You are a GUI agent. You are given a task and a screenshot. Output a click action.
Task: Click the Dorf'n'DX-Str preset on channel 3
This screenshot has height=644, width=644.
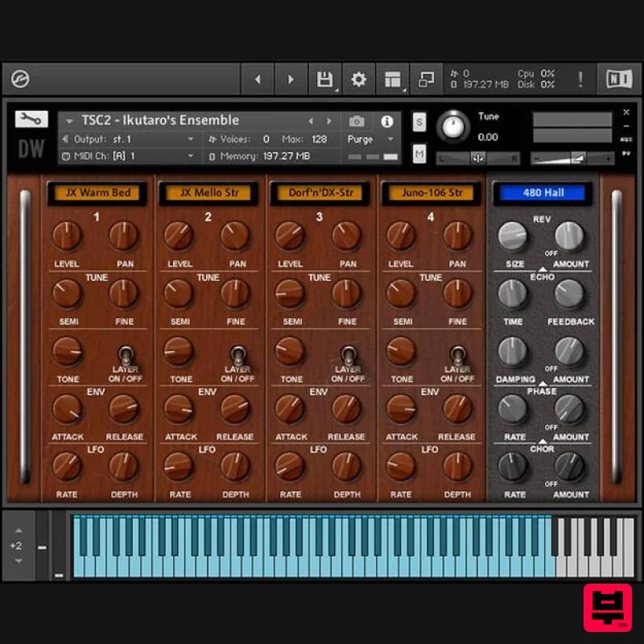(320, 193)
